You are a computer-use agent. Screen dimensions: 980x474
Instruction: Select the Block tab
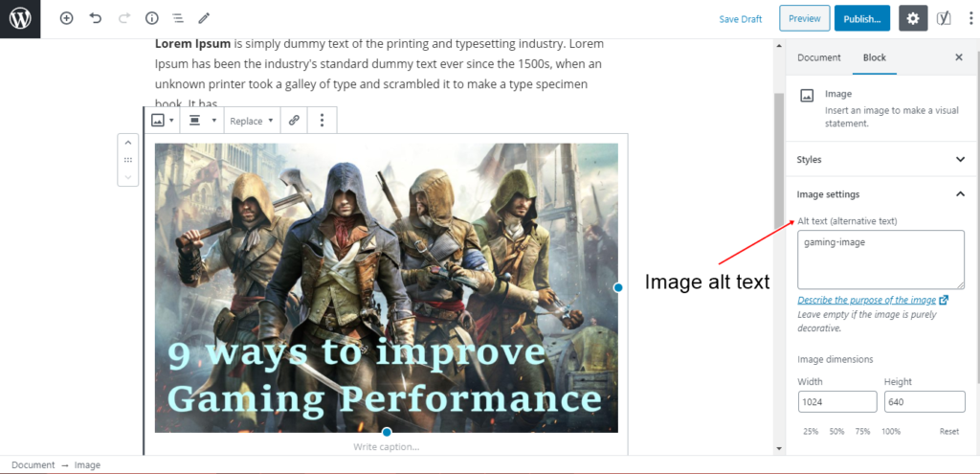(x=875, y=57)
